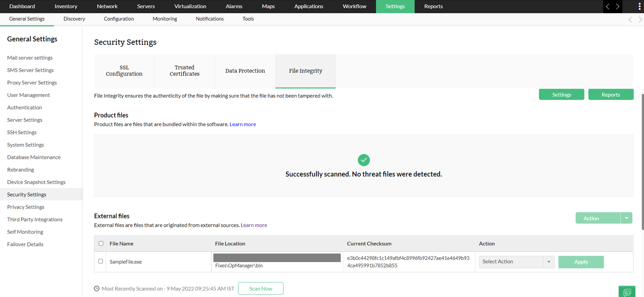Switch to the SSL Configuration tab

point(124,71)
